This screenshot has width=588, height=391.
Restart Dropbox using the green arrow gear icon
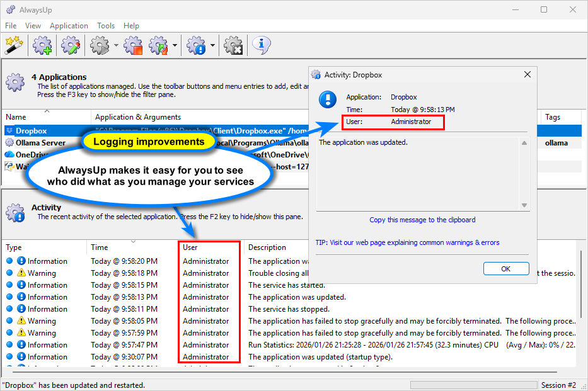point(158,45)
